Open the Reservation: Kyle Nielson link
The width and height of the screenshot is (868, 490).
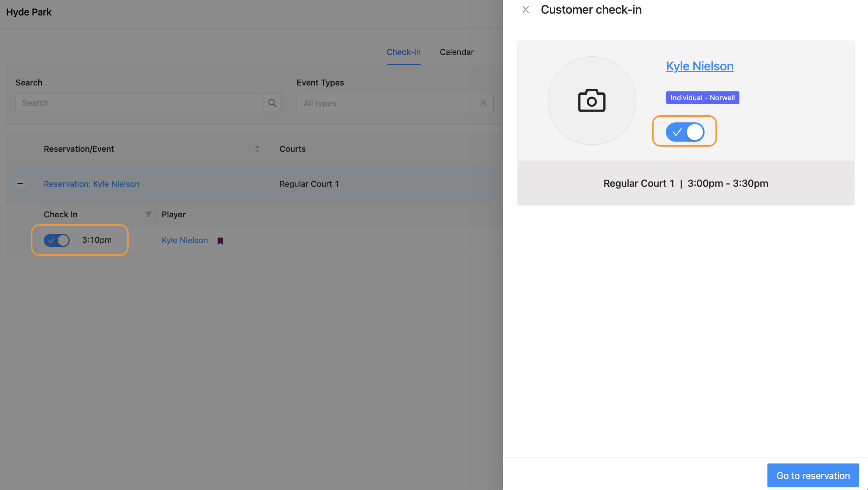91,184
